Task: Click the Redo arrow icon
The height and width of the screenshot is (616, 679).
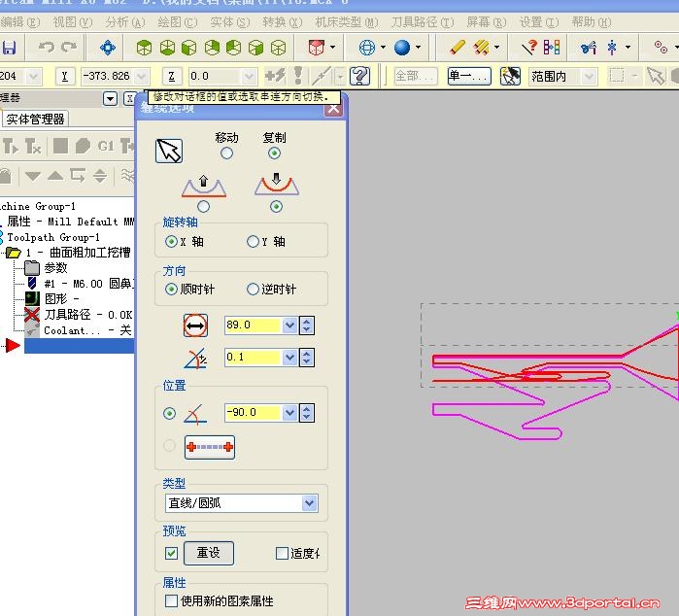Action: click(68, 47)
